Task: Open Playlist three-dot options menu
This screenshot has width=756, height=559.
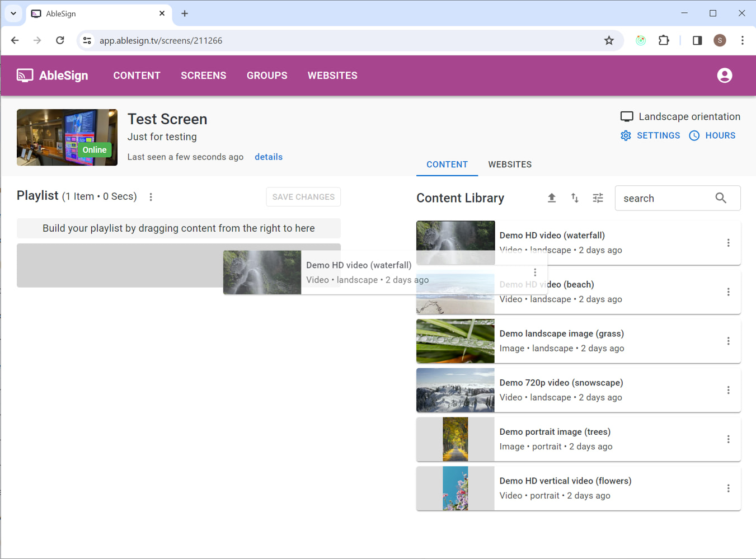Action: (151, 197)
